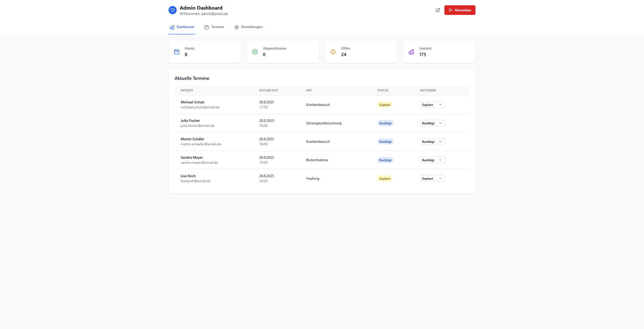Click the chart icon on the Gesamt card
Screen dimensions: 644x329
(x=411, y=52)
